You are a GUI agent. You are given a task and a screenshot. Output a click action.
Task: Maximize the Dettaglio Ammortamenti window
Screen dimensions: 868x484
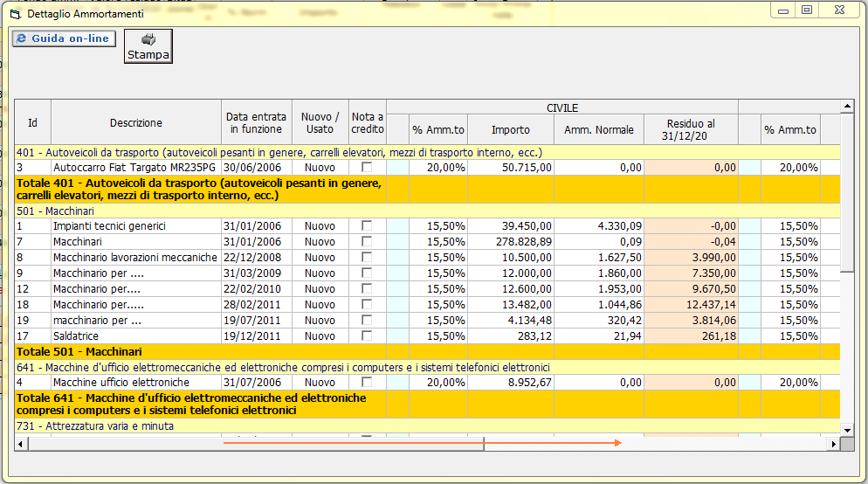tap(806, 10)
